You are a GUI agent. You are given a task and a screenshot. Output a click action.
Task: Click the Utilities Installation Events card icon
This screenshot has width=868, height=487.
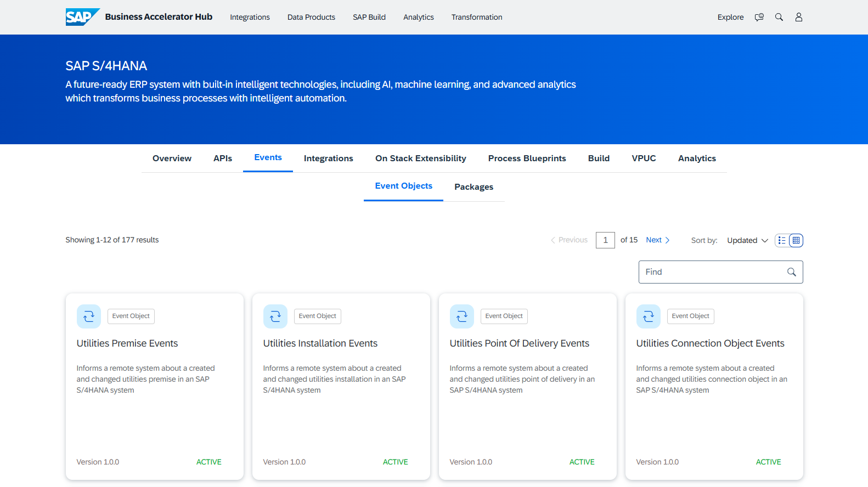point(275,316)
